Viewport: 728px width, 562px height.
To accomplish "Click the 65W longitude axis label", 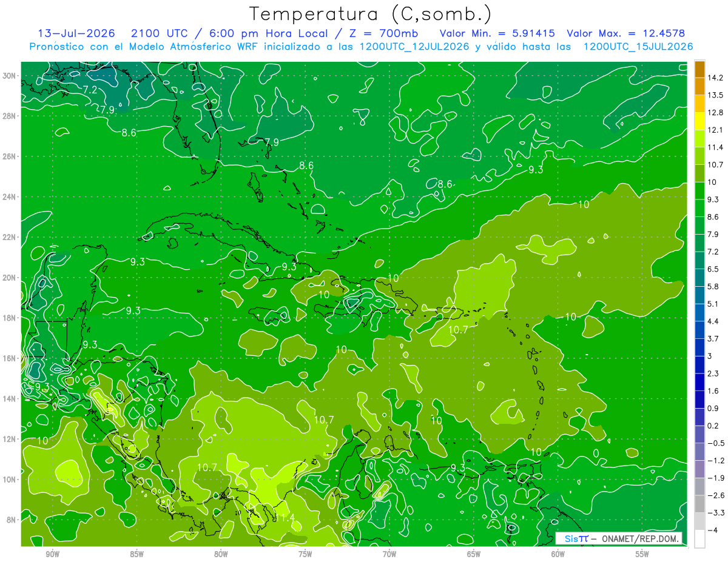I will tap(474, 555).
